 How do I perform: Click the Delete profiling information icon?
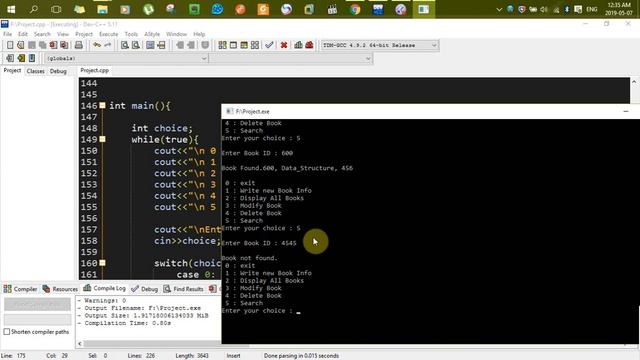point(309,45)
